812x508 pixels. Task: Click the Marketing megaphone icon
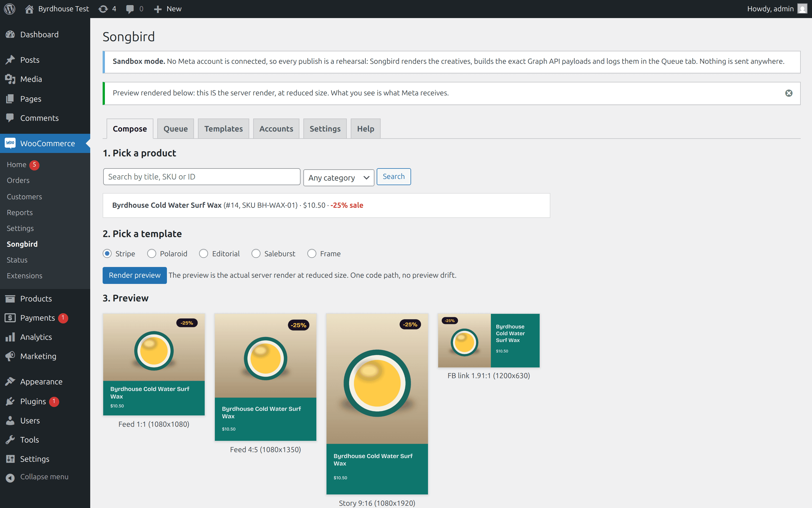10,356
